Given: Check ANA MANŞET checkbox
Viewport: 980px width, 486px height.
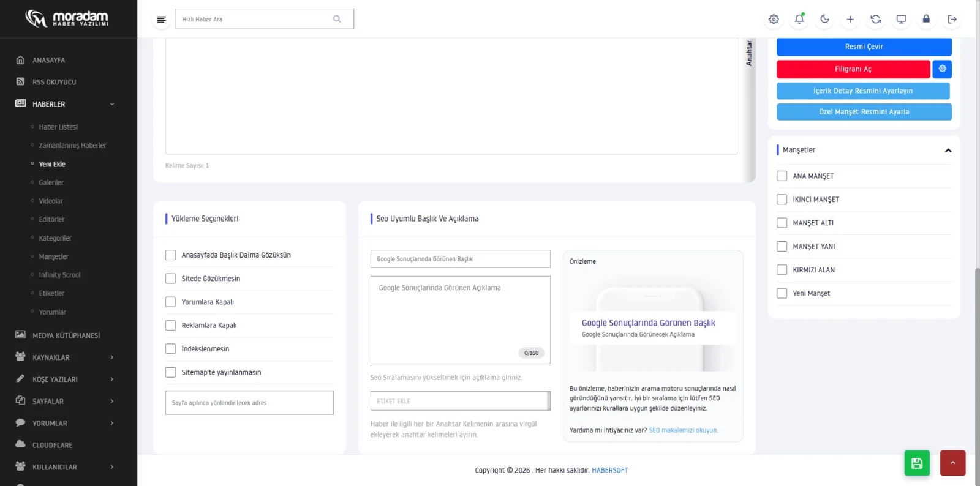Looking at the screenshot, I should [x=782, y=176].
